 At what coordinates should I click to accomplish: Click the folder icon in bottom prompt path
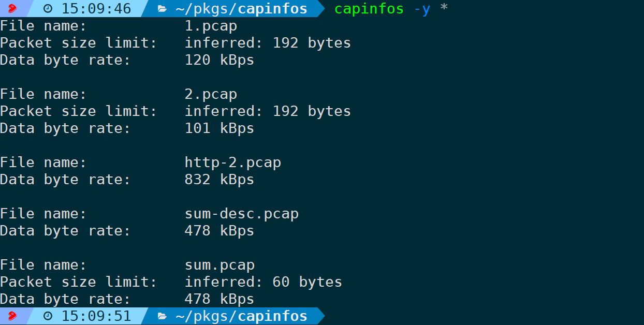tap(163, 316)
